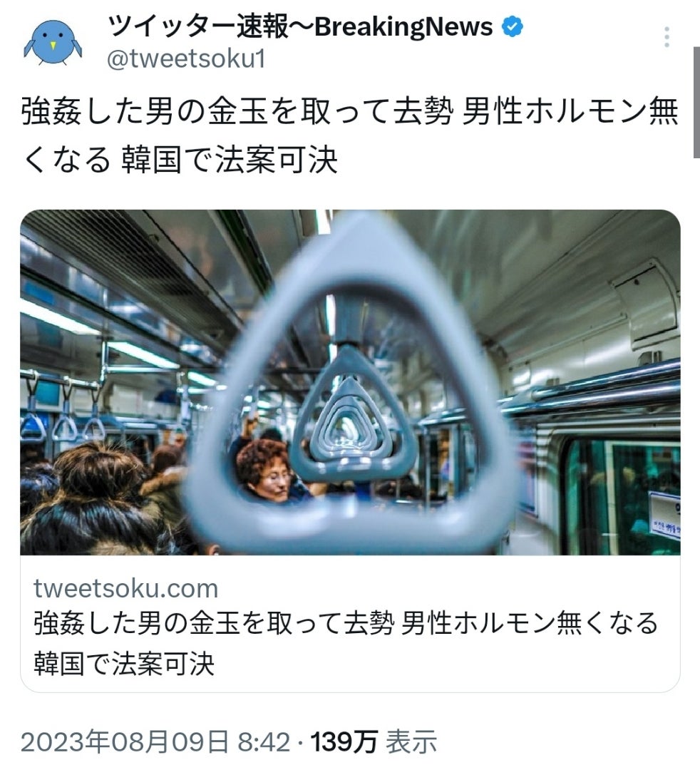Open the three-dot more options menu
This screenshot has height=770, width=700.
(x=666, y=37)
